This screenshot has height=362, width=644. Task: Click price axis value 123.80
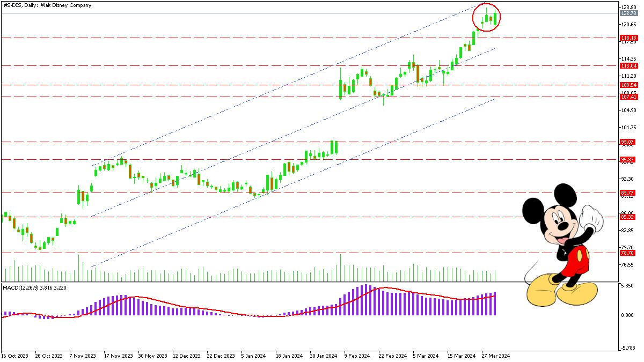tap(630, 7)
